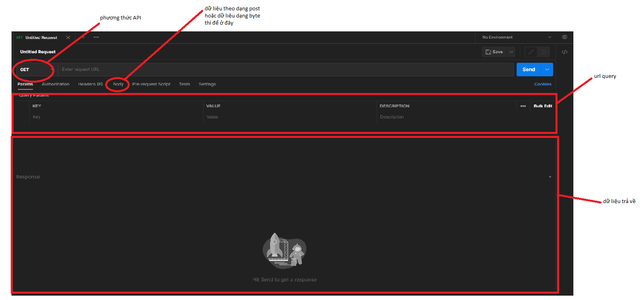Open the Tests tab
Viewport: 644px width, 300px height.
185,84
